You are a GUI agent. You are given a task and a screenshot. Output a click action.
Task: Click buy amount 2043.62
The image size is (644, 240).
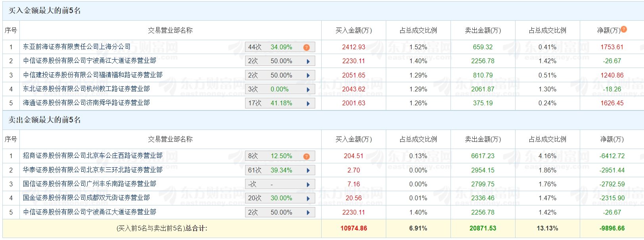354,89
